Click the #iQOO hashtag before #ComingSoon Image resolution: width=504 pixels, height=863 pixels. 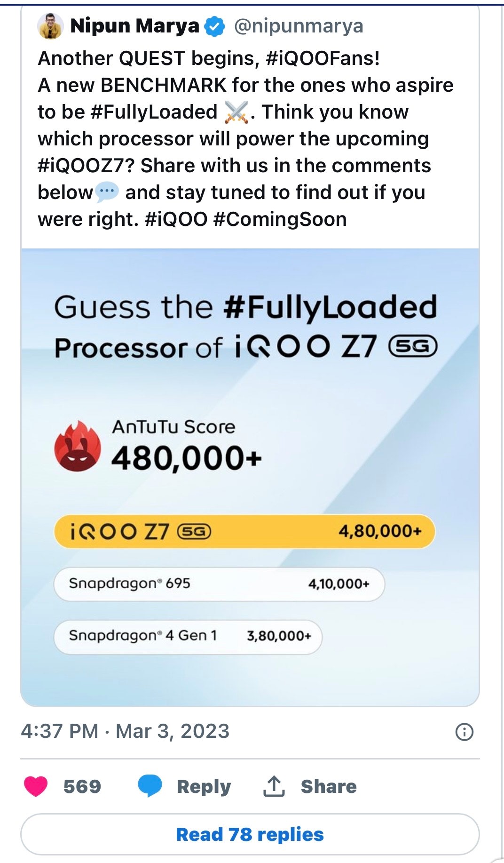[x=176, y=219]
